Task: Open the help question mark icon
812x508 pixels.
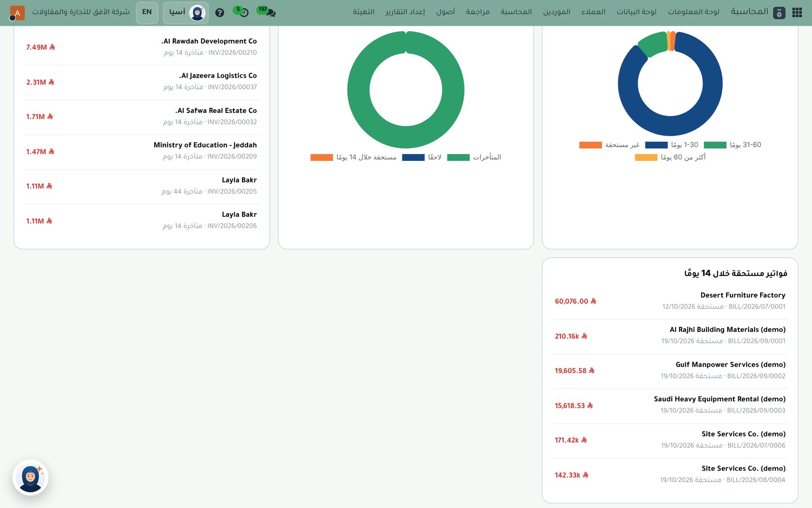Action: [x=220, y=13]
